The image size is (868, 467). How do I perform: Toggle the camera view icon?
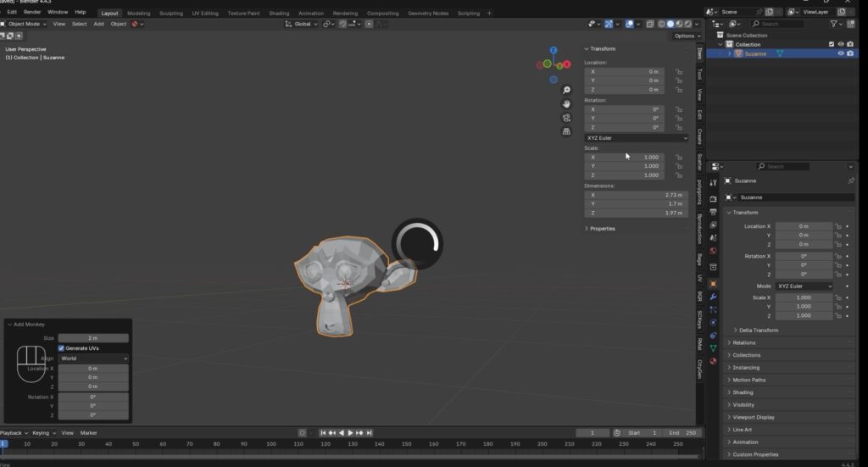pos(566,118)
